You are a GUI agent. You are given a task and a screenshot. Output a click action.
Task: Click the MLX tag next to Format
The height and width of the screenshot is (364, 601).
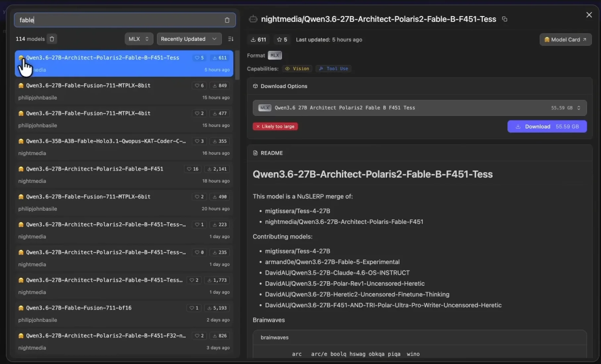pyautogui.click(x=275, y=56)
